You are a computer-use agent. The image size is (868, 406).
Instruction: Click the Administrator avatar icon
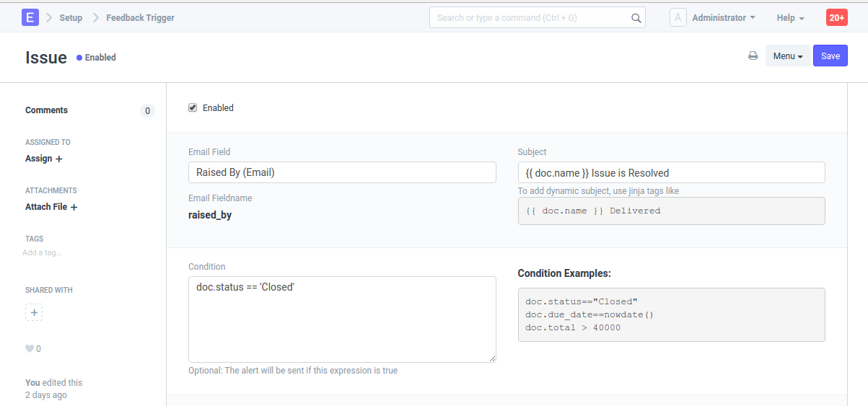(678, 17)
